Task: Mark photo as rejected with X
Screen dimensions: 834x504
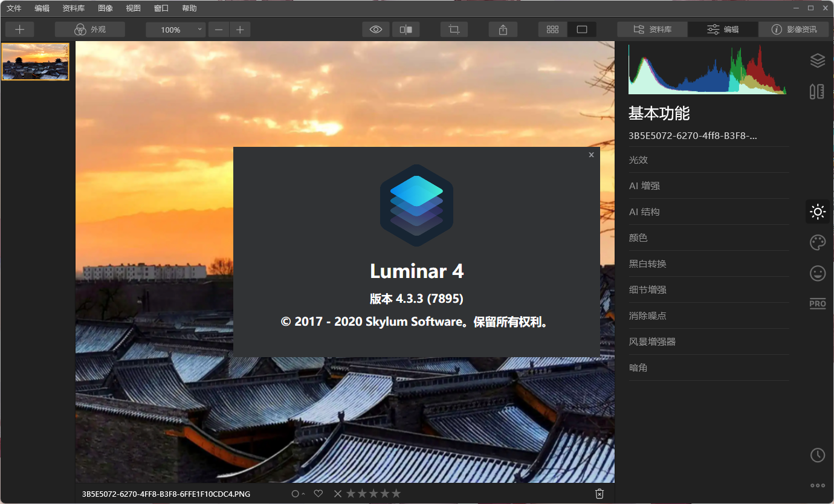Action: pyautogui.click(x=338, y=494)
